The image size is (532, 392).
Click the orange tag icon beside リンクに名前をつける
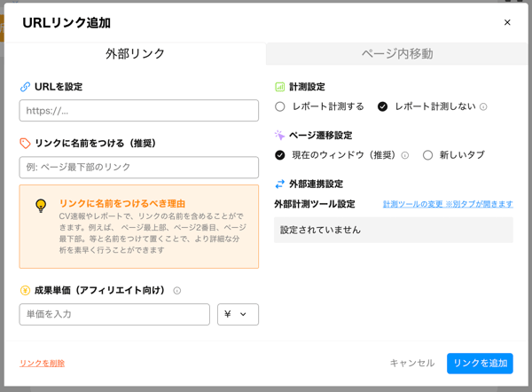point(25,143)
